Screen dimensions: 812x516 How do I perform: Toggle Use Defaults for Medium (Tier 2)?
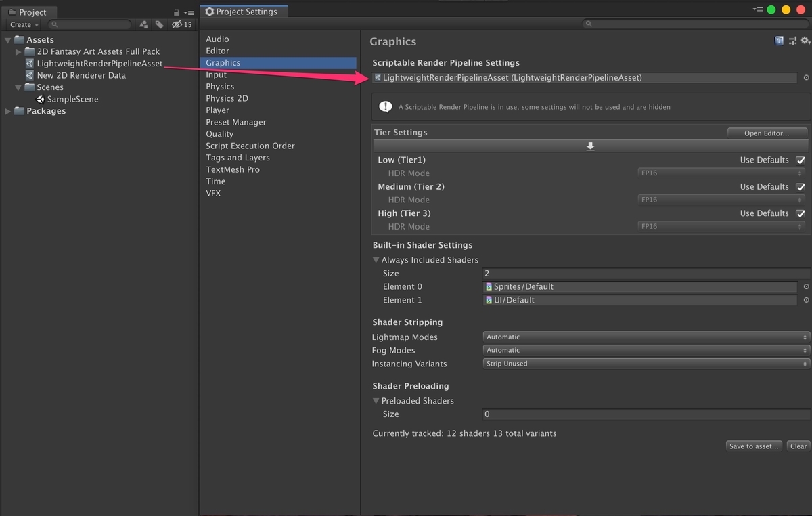800,187
